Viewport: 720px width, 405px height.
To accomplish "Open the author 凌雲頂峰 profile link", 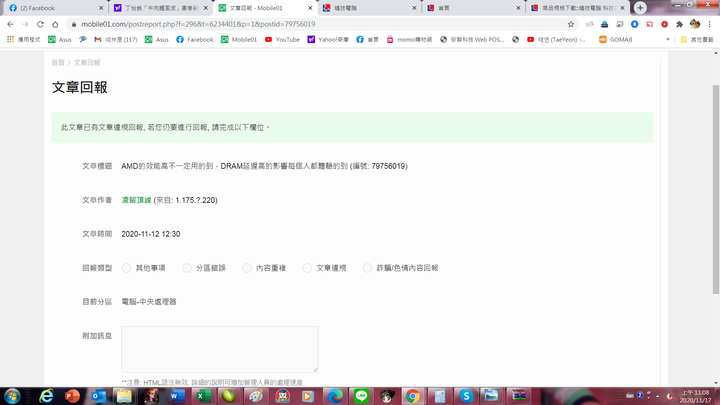I will click(x=136, y=200).
